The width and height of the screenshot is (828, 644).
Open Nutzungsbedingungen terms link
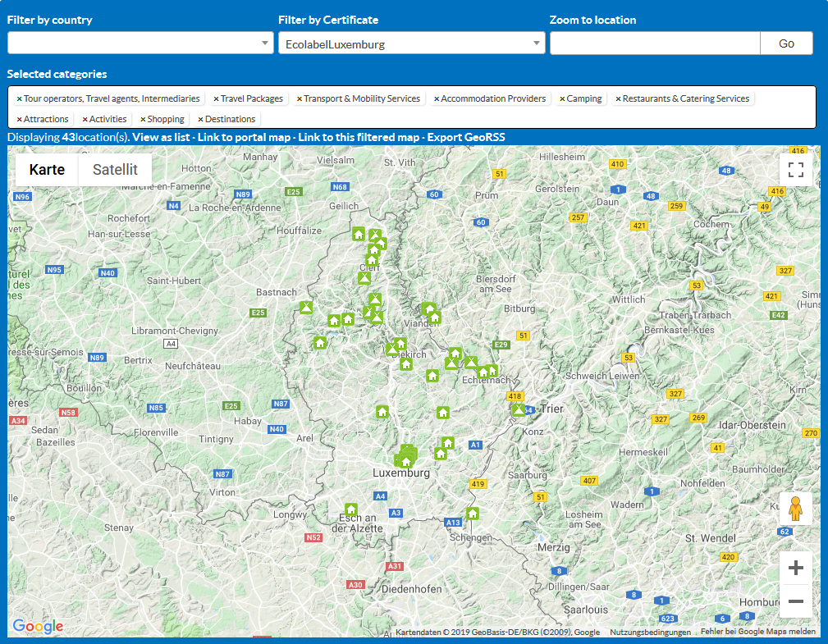[650, 632]
